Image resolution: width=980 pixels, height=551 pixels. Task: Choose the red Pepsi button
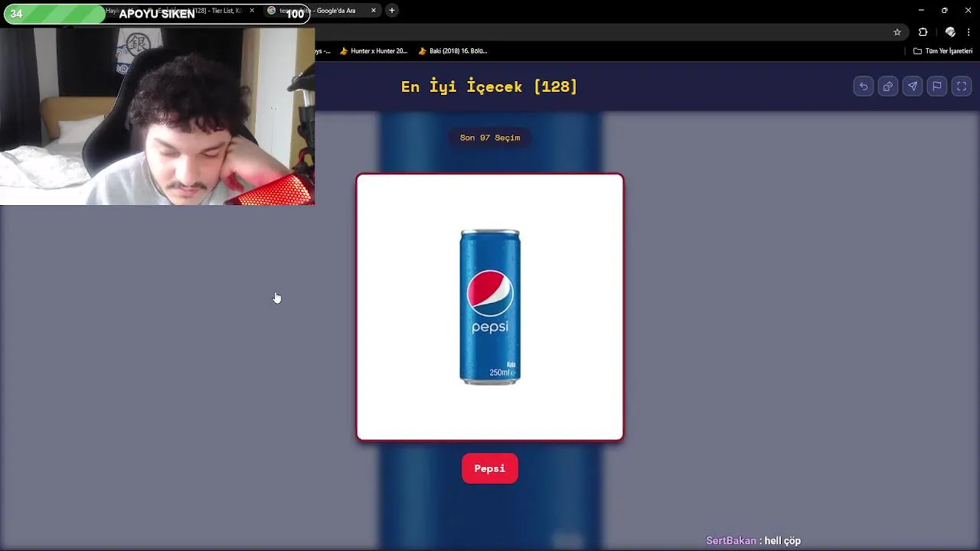(490, 468)
